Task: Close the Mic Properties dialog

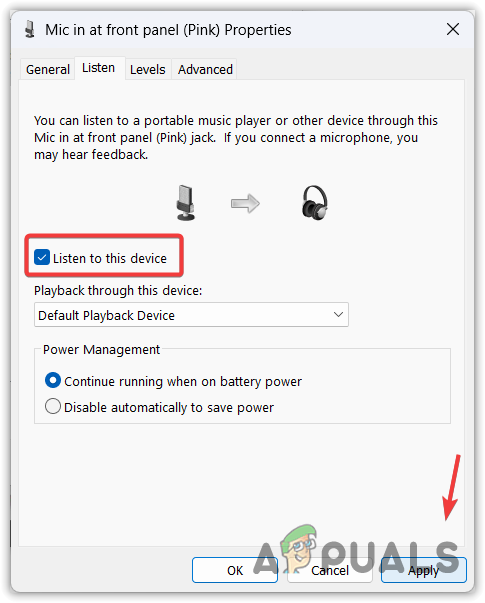Action: (x=453, y=29)
